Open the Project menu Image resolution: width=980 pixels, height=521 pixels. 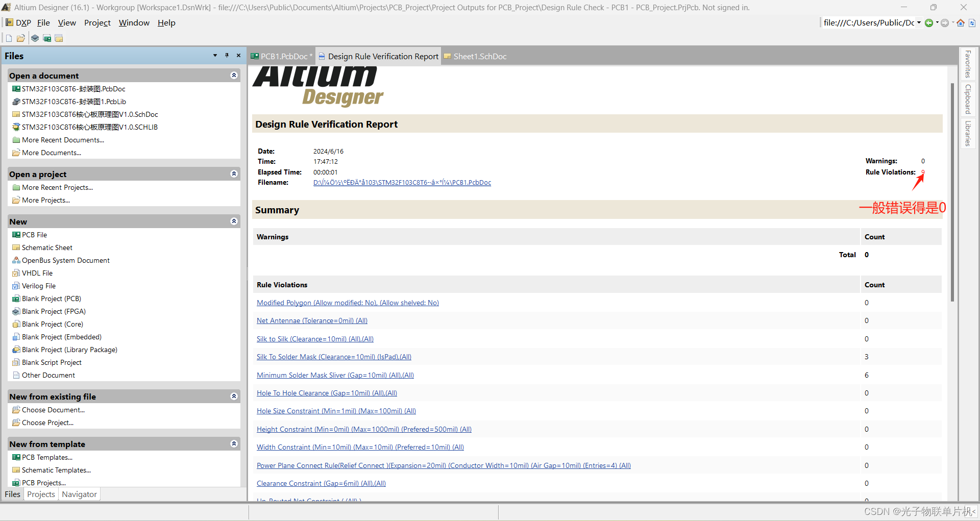[x=97, y=22]
